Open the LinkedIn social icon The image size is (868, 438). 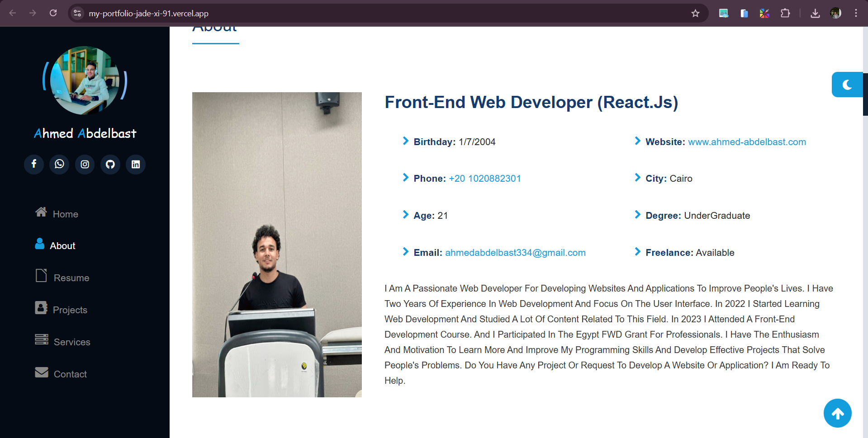136,164
